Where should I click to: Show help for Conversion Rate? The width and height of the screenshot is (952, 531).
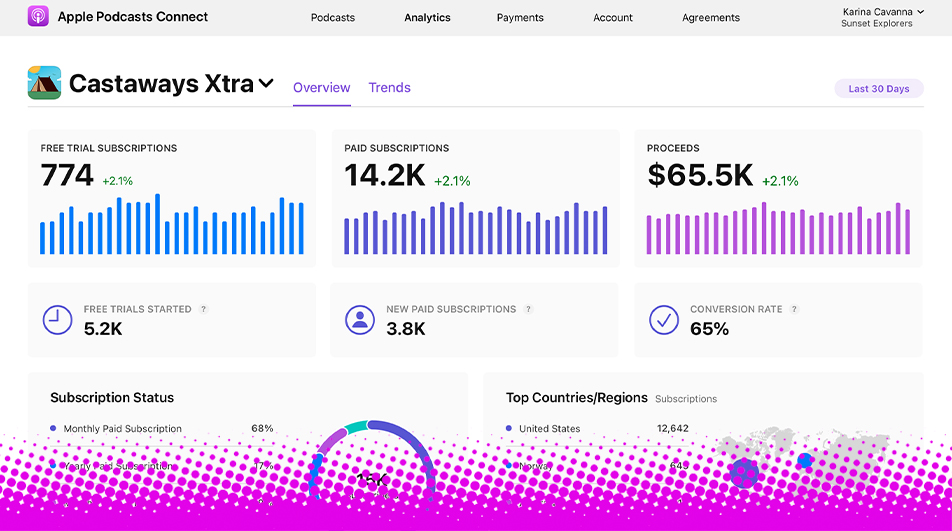794,309
